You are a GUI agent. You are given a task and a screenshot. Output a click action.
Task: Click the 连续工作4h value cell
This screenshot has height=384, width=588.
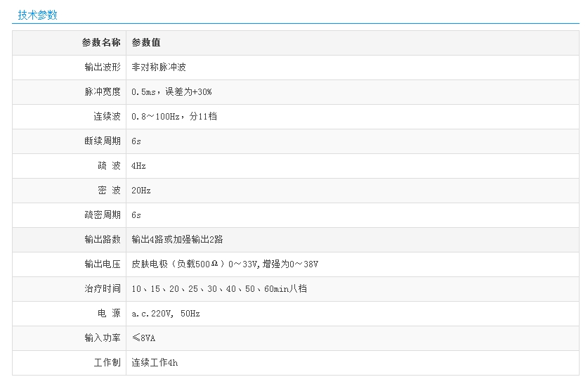click(155, 363)
